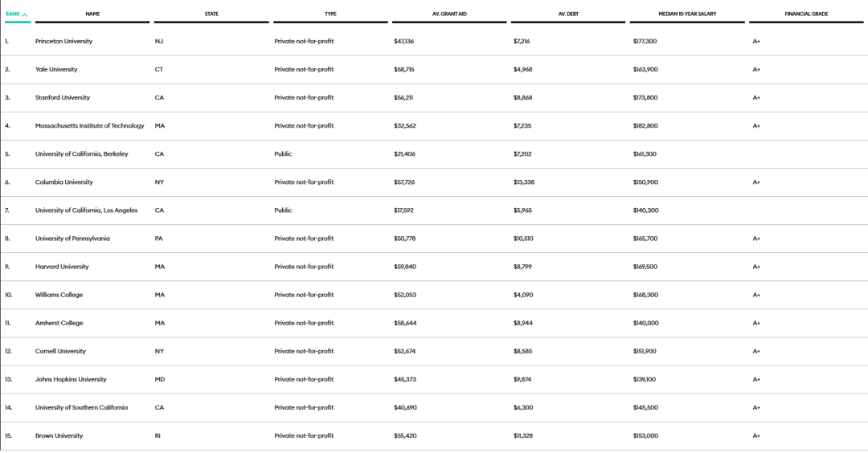
Task: Sort by Financial Grade column
Action: tap(806, 14)
